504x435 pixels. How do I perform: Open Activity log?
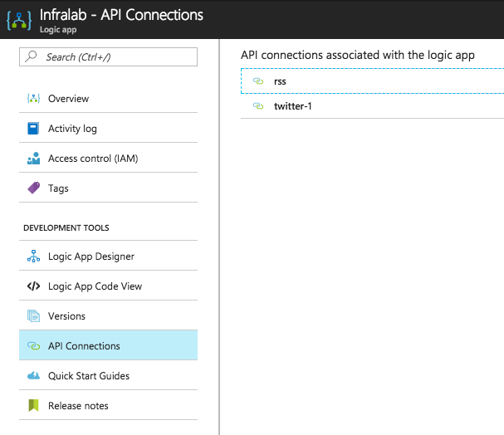pos(108,128)
